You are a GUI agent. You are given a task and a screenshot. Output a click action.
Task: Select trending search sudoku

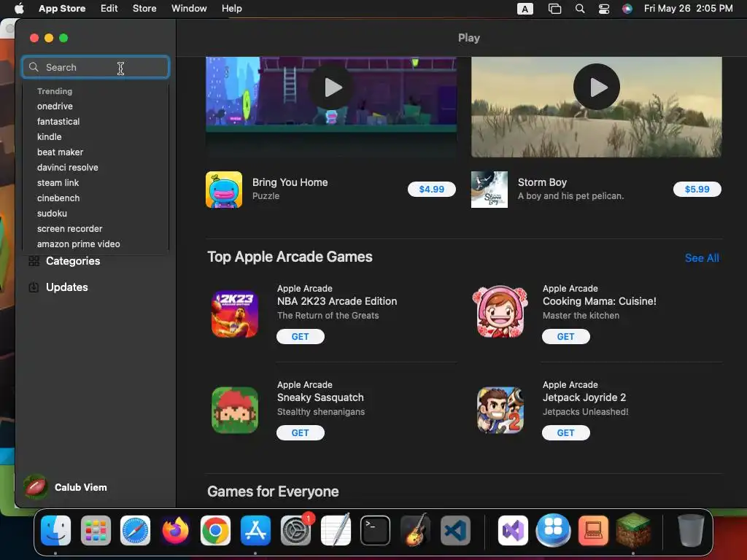[x=52, y=214]
